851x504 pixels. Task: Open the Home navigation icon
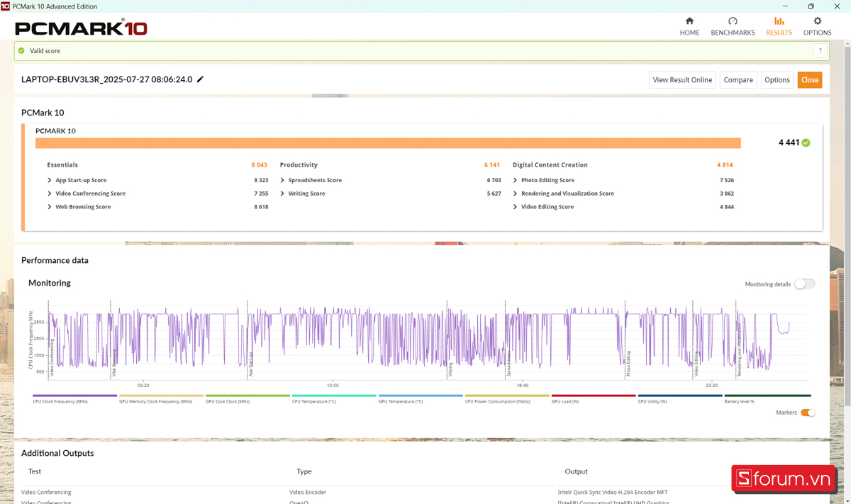689,21
